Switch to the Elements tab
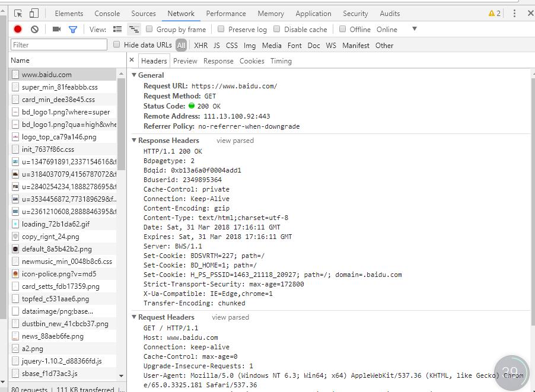Screen dimensions: 535x392 point(69,14)
